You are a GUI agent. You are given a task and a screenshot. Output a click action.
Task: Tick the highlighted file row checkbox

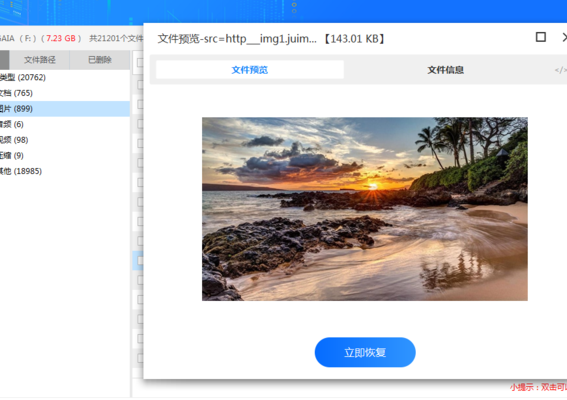tap(140, 260)
